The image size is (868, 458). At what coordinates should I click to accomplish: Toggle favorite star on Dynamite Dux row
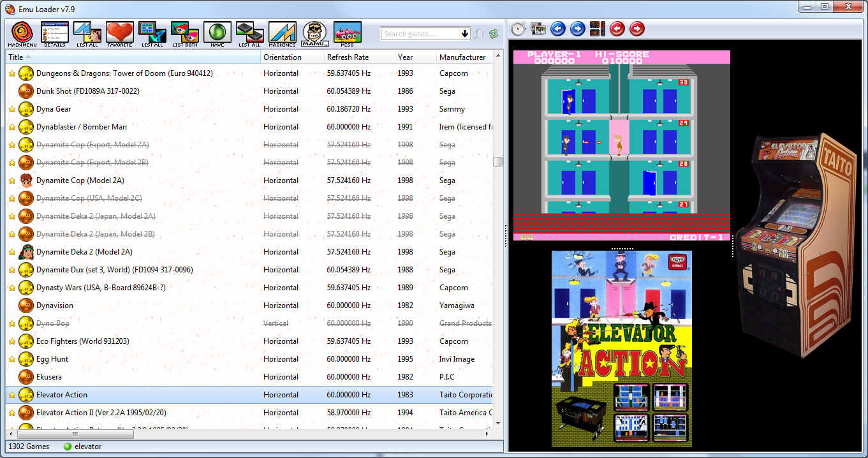point(11,270)
